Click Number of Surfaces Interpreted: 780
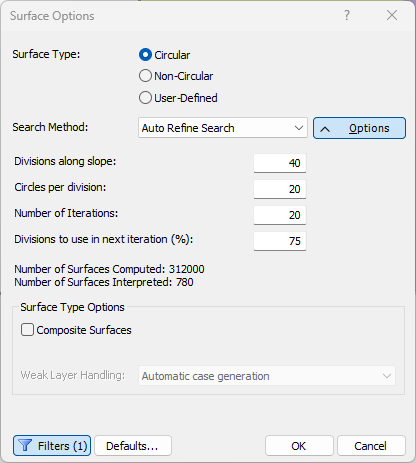416x463 pixels. (104, 282)
